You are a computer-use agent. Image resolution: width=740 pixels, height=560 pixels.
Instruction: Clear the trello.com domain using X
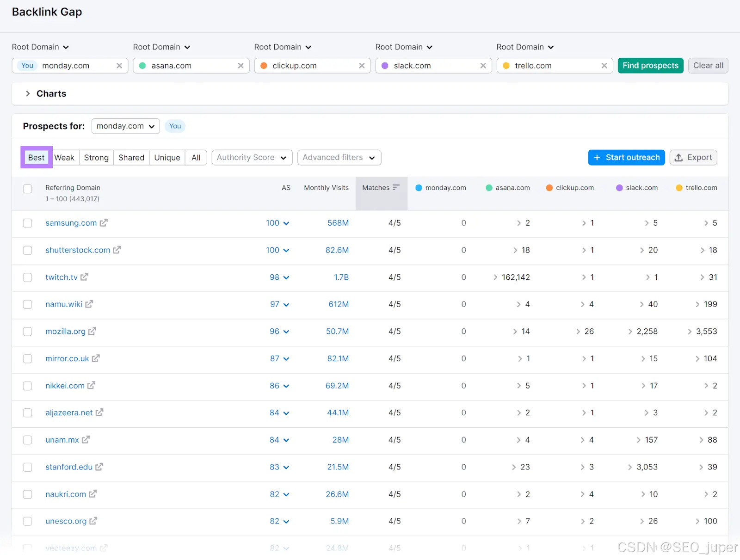(x=604, y=66)
